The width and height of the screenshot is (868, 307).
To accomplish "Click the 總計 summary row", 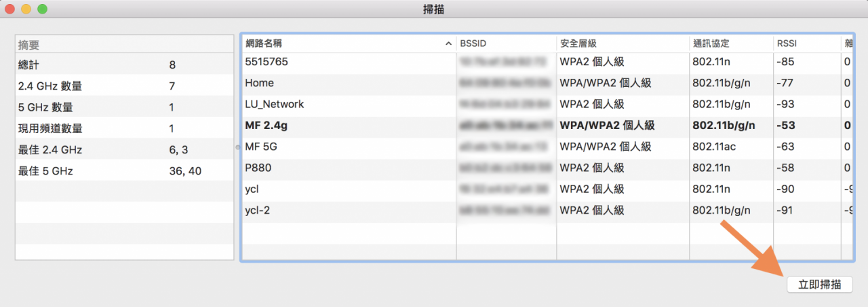I will click(124, 65).
